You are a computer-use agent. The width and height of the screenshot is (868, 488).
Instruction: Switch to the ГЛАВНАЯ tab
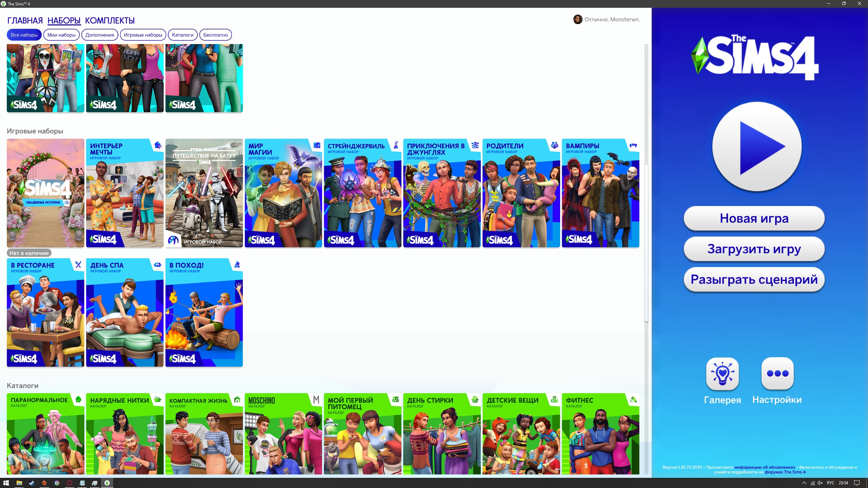(25, 20)
